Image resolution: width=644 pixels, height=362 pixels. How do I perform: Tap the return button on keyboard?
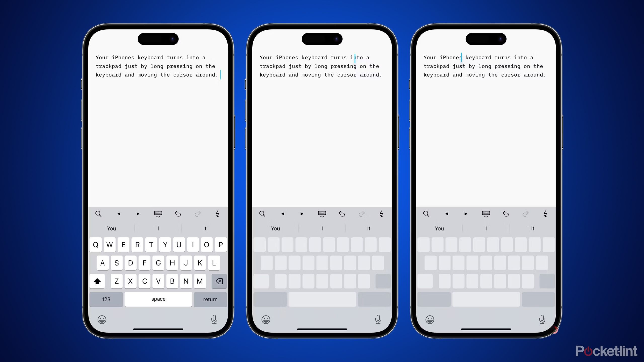210,299
